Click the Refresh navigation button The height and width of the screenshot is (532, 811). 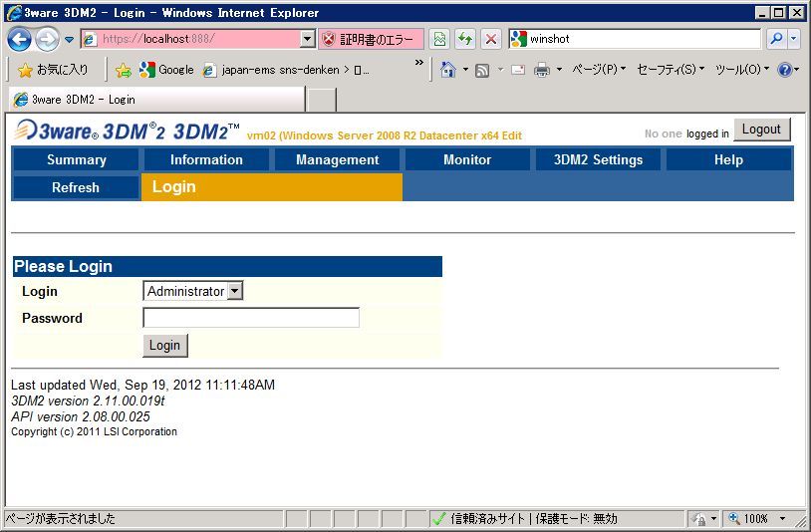pos(76,187)
